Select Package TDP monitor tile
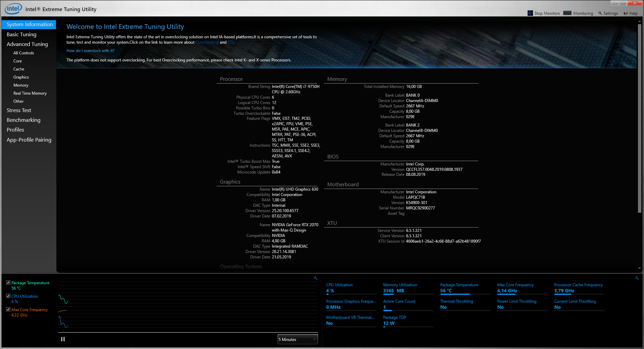The width and height of the screenshot is (644, 349). 408,320
